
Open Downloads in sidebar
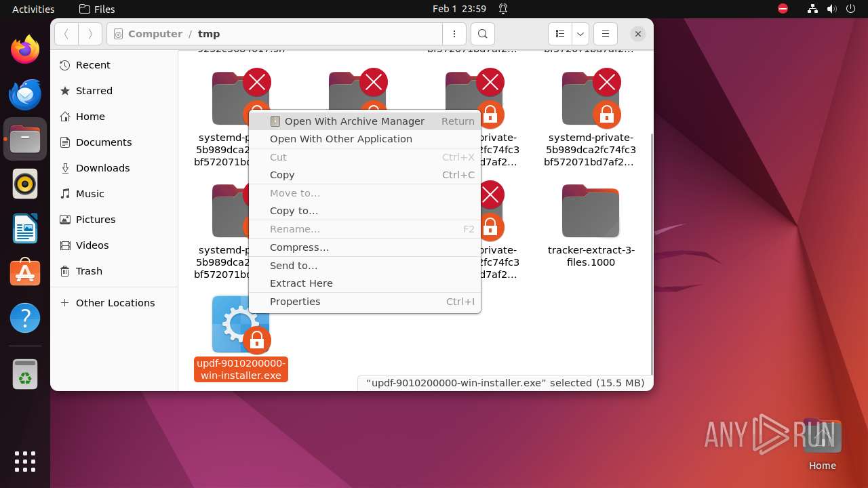(114, 168)
